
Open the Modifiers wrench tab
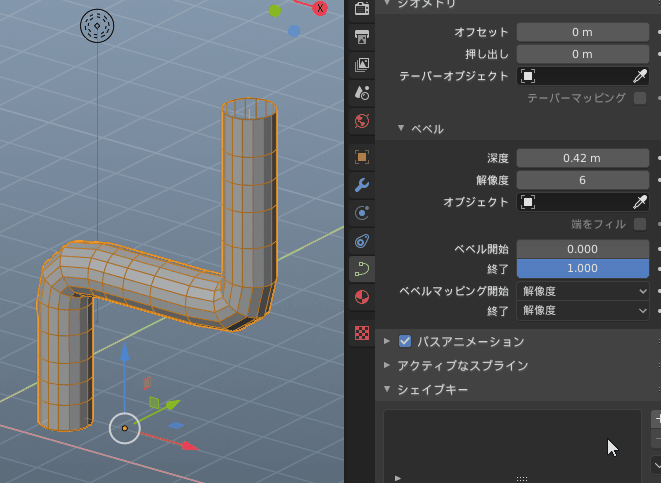click(x=362, y=185)
